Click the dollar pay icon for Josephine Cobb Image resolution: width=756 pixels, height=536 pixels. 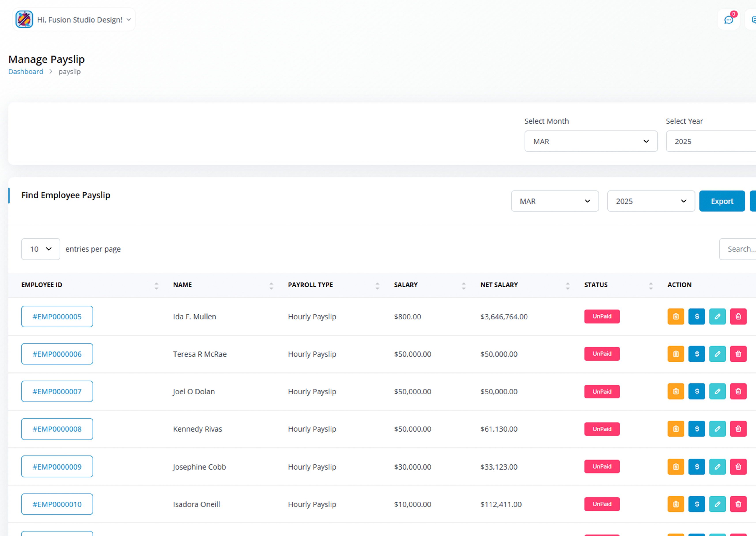(697, 467)
